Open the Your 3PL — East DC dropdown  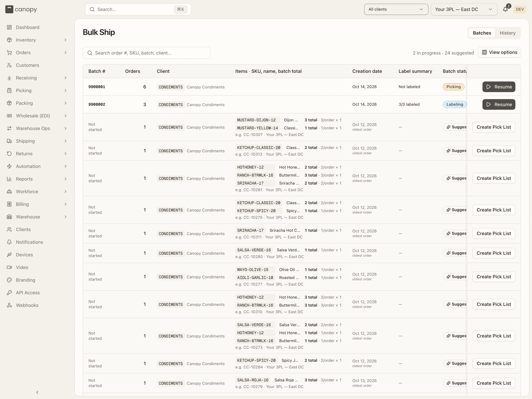464,9
